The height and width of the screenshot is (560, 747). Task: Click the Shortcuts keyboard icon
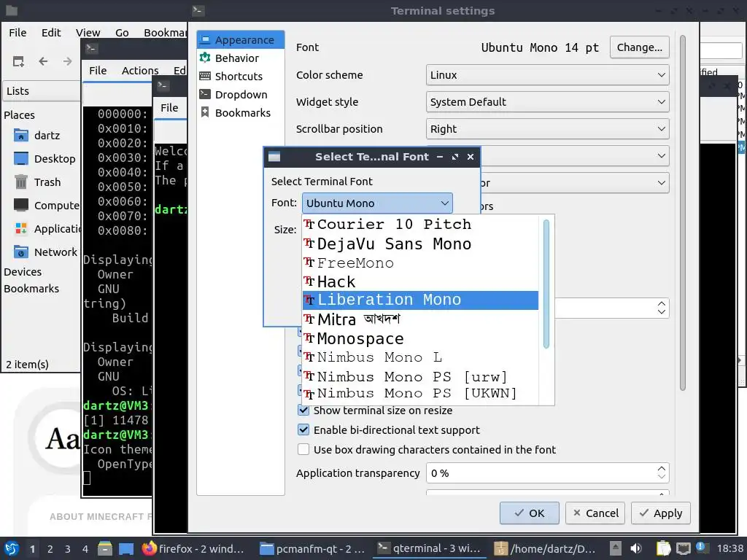pos(205,76)
